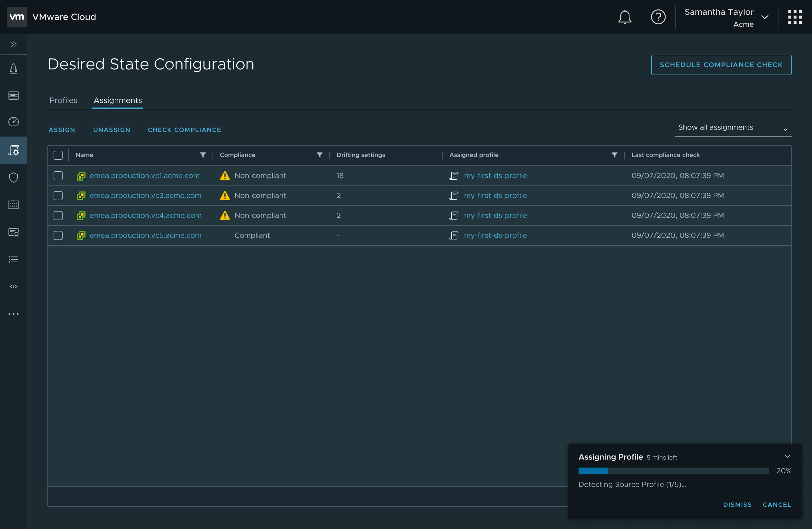Viewport: 812px width, 529px height.
Task: Open the certificate search sidebar icon
Action: coord(13,232)
